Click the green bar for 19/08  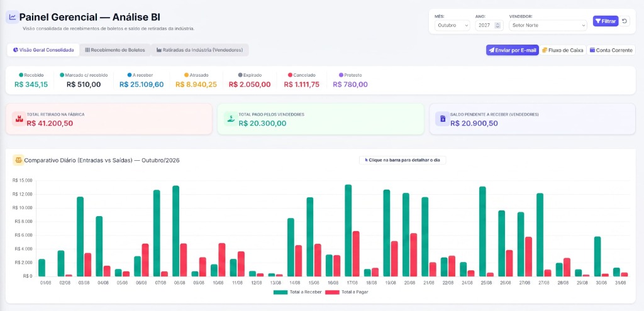pyautogui.click(x=387, y=233)
